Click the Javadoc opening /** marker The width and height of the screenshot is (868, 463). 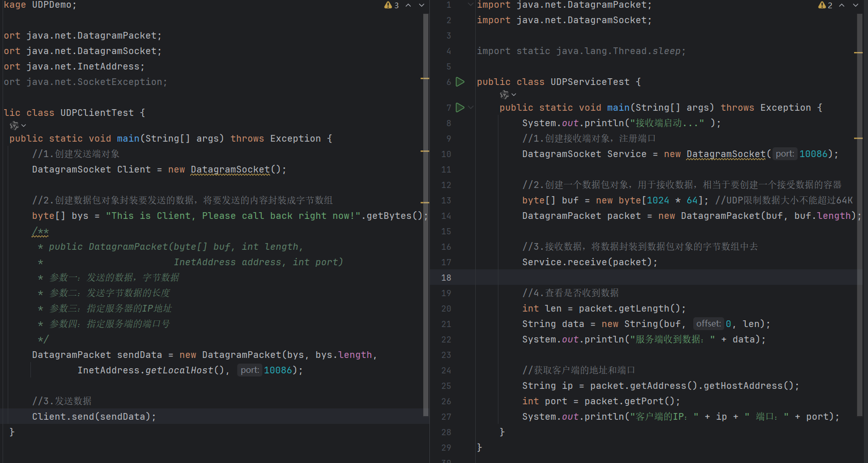(x=40, y=231)
